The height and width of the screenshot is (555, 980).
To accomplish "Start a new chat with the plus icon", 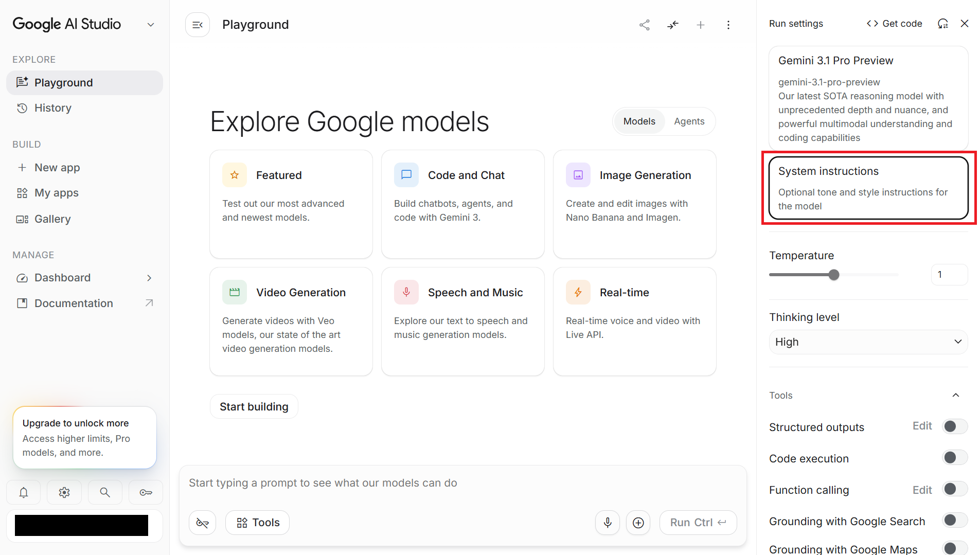I will (701, 25).
